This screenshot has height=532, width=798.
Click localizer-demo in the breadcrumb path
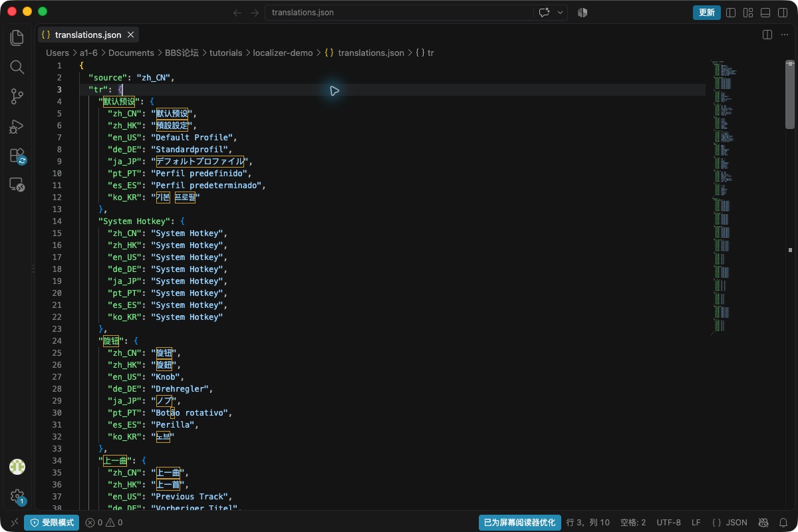click(x=283, y=53)
